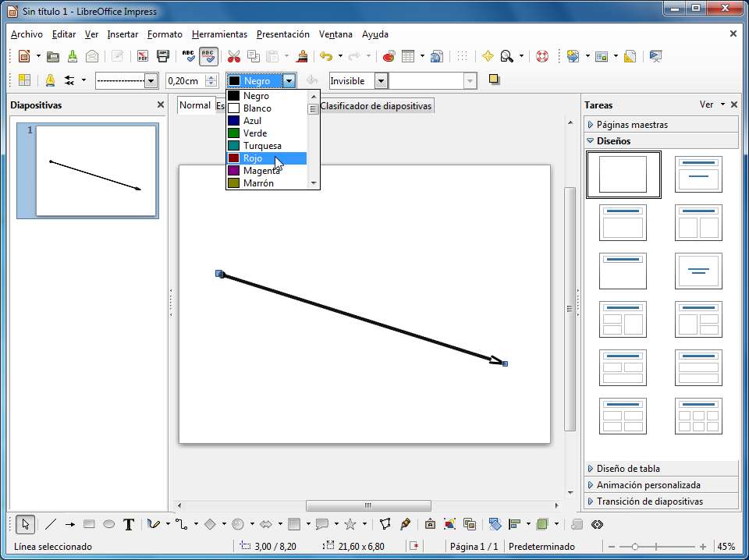Screen dimensions: 749x560
Task: Switch to Clasificador de diapositivas tab
Action: 375,106
